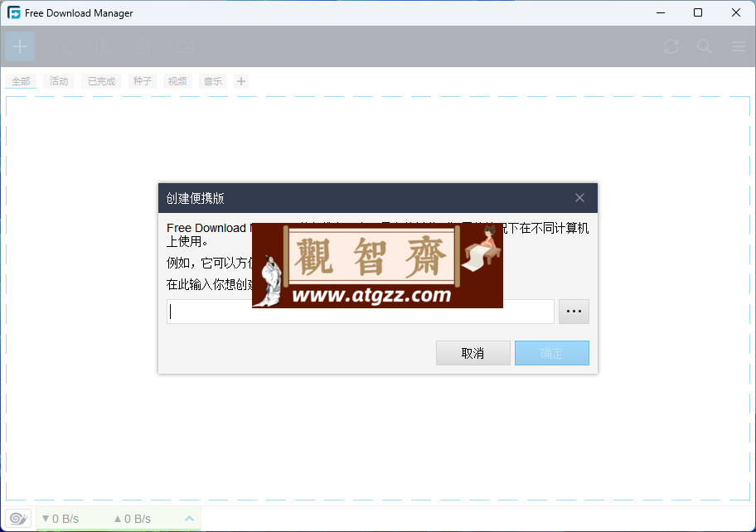Close the 创建便携版 dialog
The image size is (756, 532).
pos(579,198)
